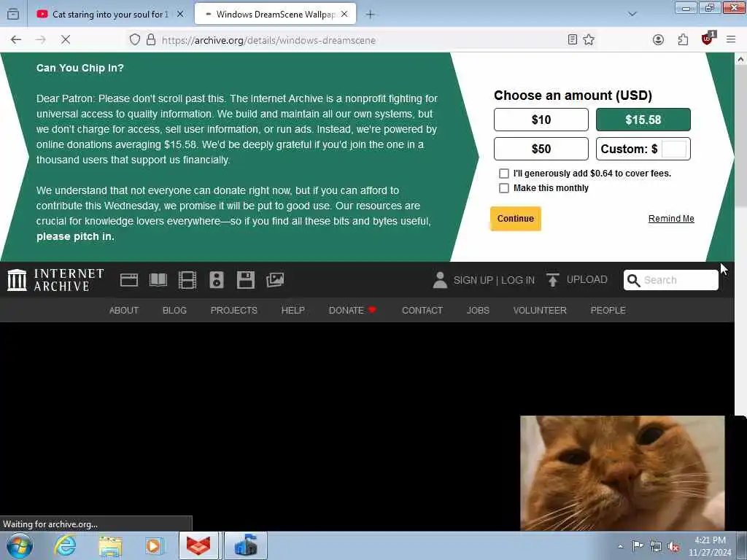
Task: Click the scrollbar up arrow
Action: click(x=741, y=60)
